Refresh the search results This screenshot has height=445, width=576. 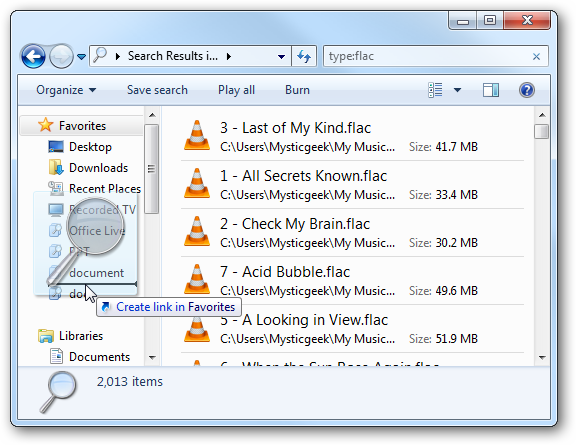point(304,56)
